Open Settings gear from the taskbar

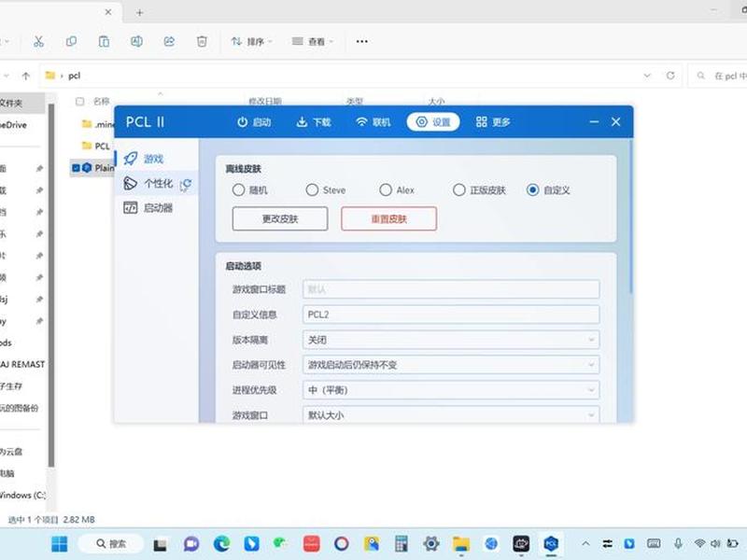pyautogui.click(x=431, y=543)
